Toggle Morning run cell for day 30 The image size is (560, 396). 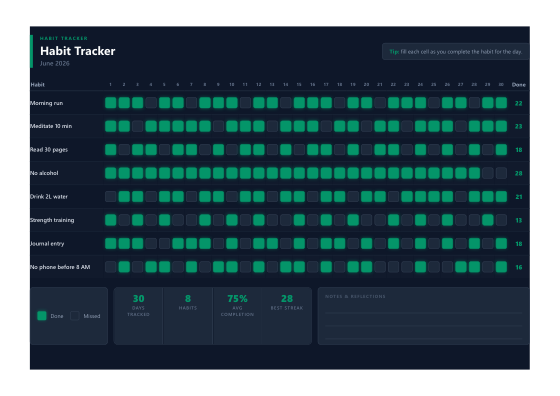[x=501, y=103]
